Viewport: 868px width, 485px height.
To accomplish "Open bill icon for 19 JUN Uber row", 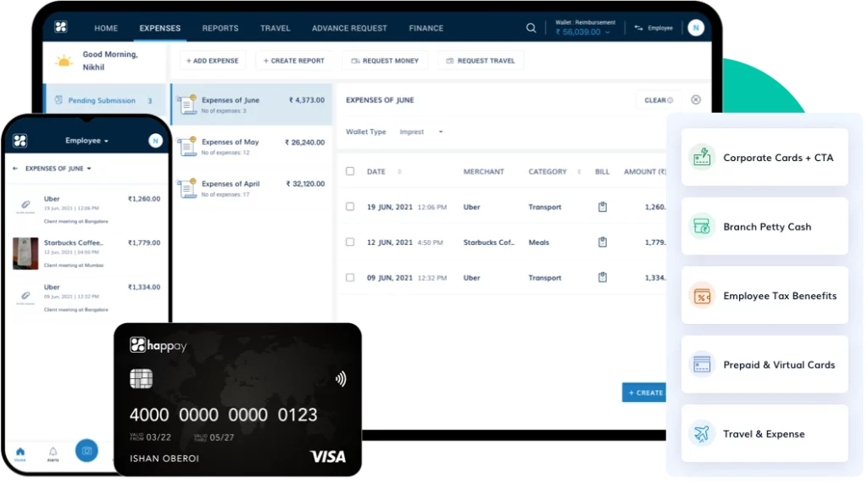I will click(603, 207).
